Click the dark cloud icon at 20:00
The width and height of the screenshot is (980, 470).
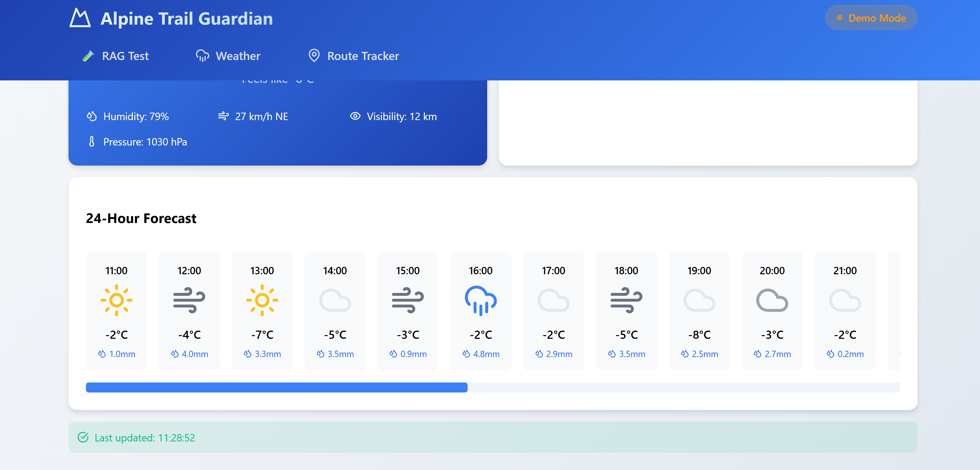click(772, 300)
